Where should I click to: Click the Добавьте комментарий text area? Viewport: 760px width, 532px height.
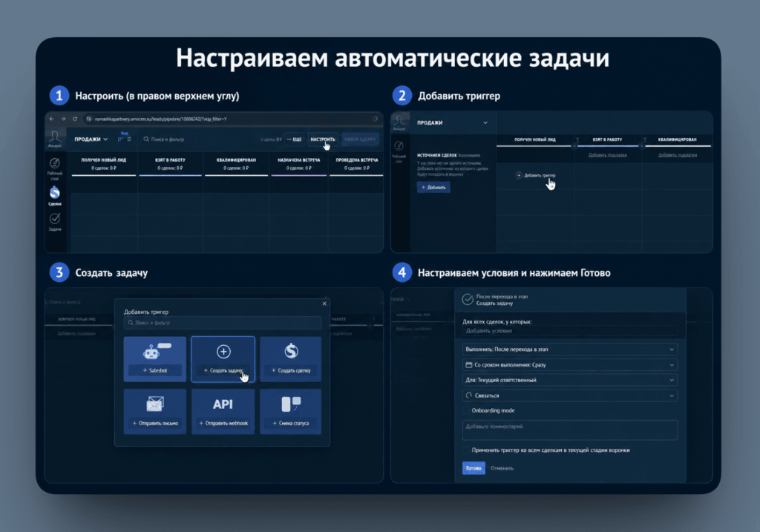point(569,430)
